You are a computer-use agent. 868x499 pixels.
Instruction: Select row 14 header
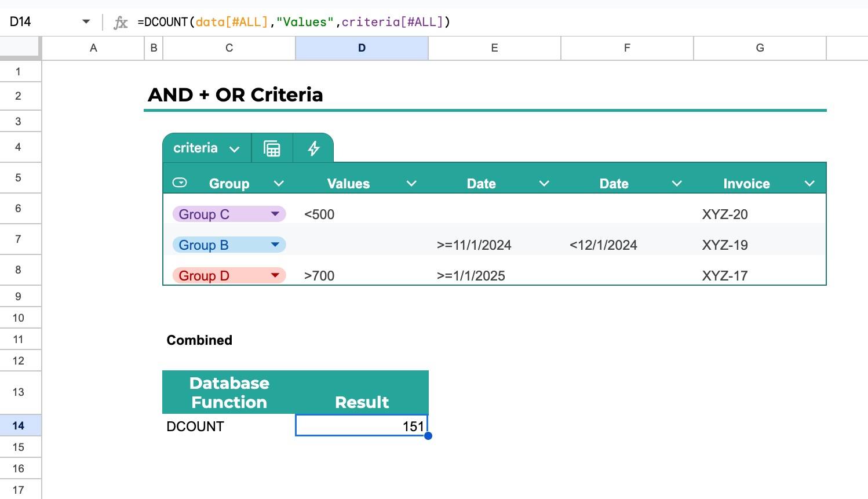click(19, 426)
